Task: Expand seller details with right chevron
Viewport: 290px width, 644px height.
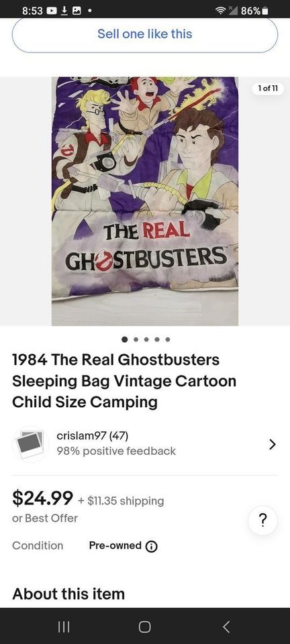Action: [272, 444]
